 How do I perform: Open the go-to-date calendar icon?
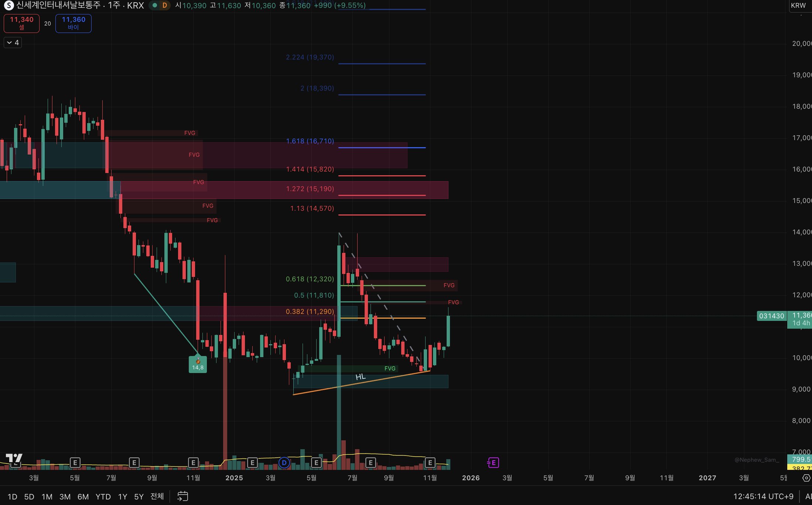tap(182, 496)
